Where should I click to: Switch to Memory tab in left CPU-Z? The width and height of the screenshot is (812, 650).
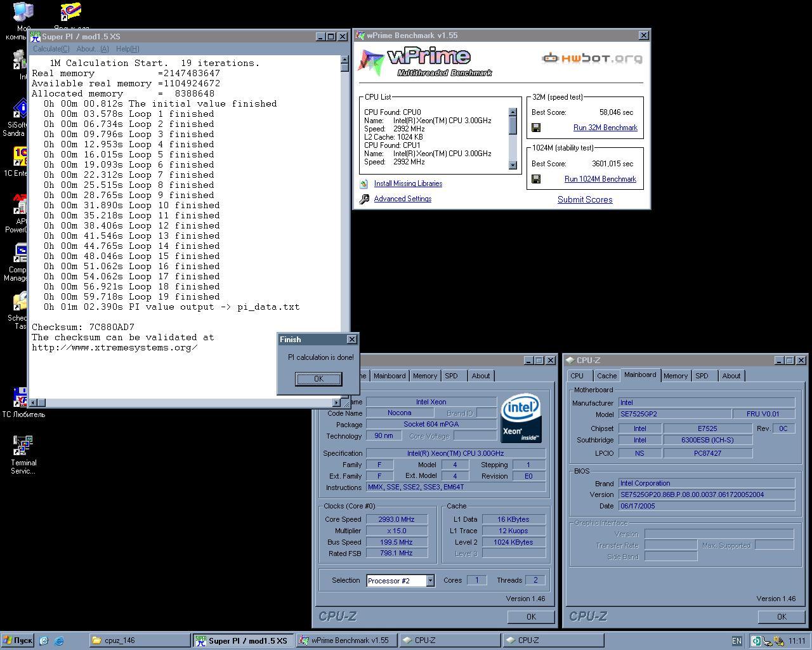(x=425, y=376)
